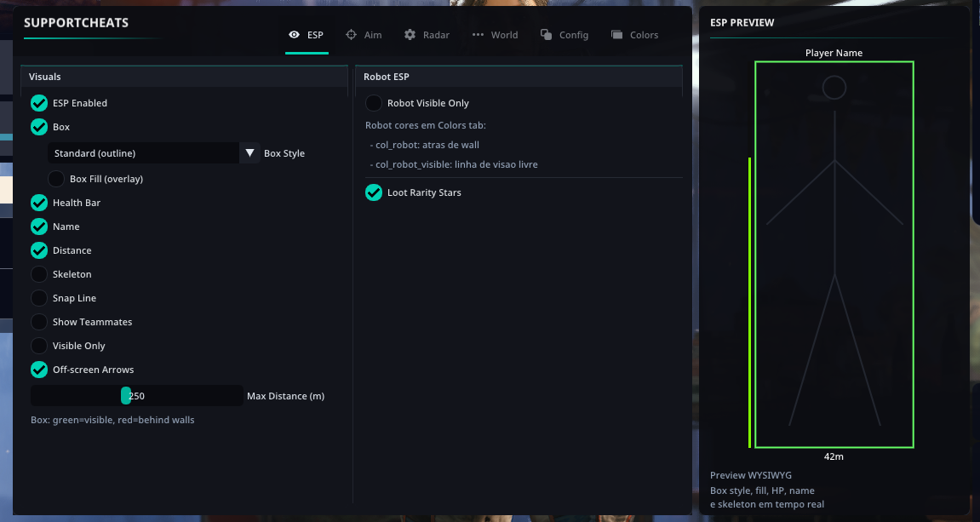Click the palette icon beside Colors
Viewport: 980px width, 522px height.
pyautogui.click(x=617, y=35)
